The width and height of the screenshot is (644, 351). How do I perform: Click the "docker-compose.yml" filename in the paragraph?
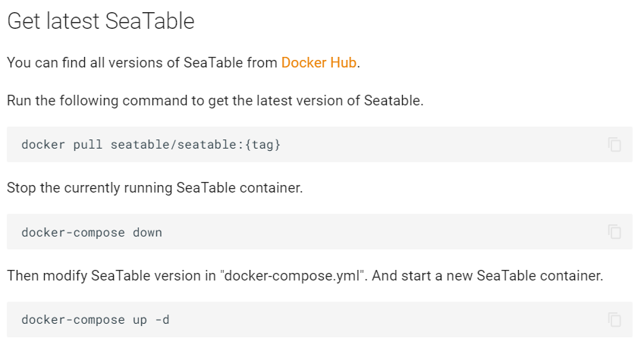tap(293, 275)
